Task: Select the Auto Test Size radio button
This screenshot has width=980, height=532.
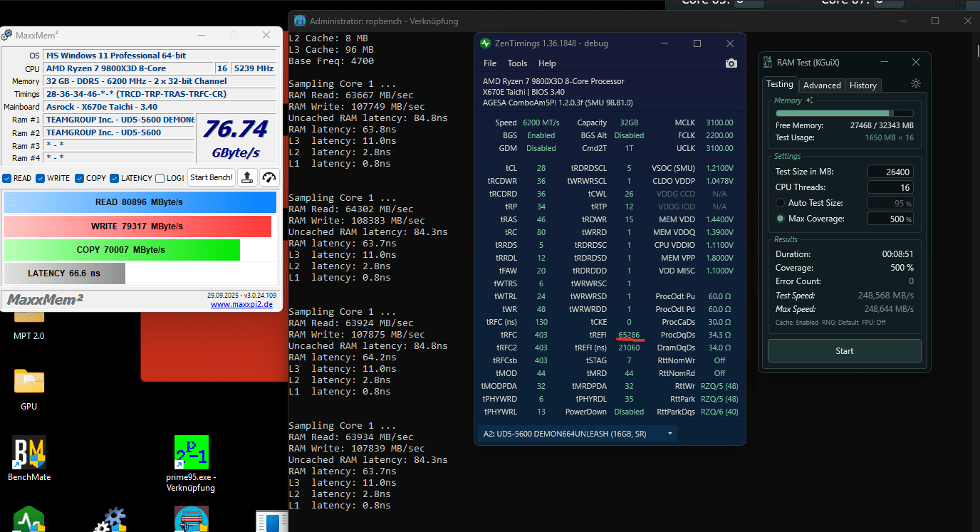Action: tap(781, 203)
